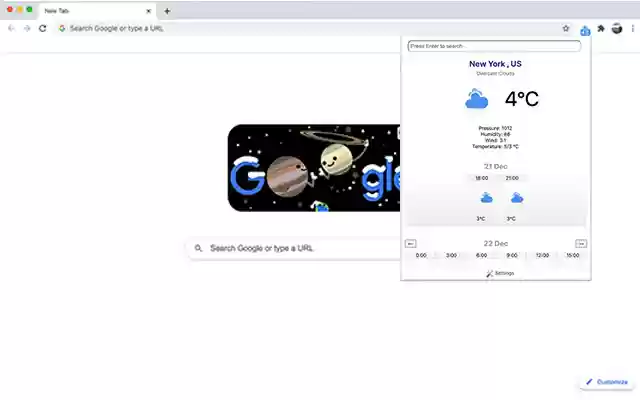This screenshot has height=400, width=640.
Task: Click the 3°C value under 21:00
Action: pyautogui.click(x=511, y=219)
